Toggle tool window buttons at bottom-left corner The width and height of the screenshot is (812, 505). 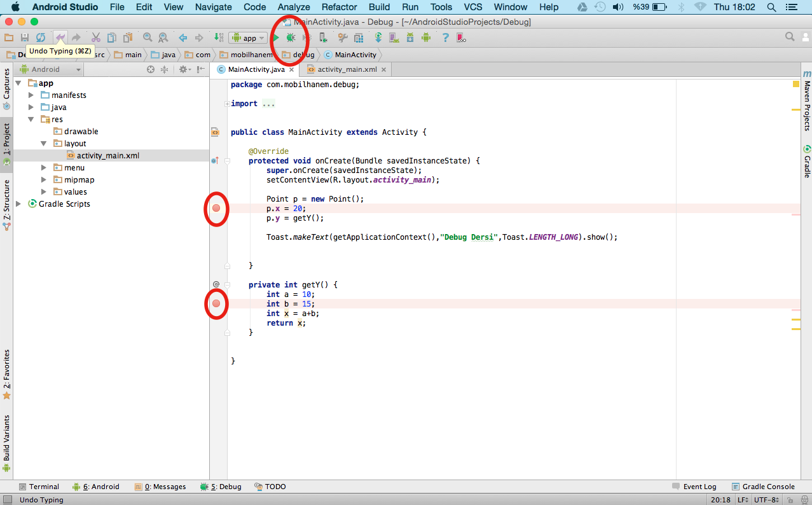click(x=7, y=500)
